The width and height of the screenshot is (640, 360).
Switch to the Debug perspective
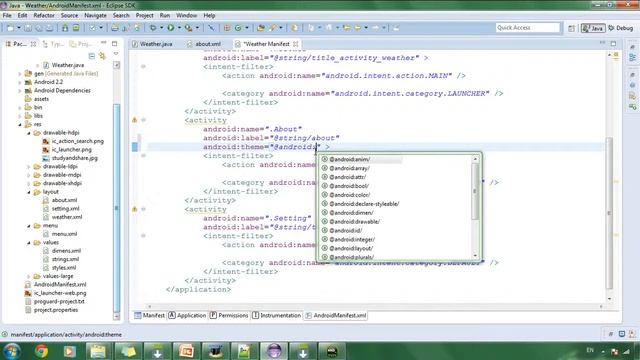[x=621, y=28]
